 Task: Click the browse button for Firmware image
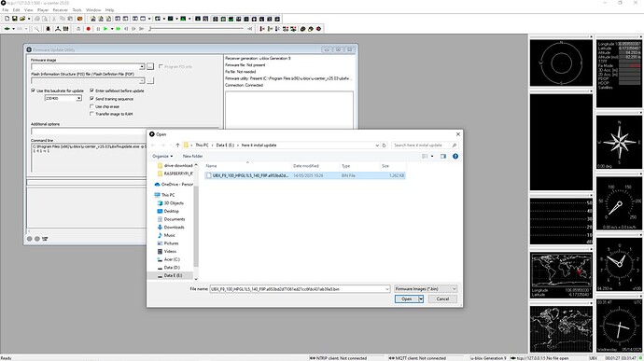(150, 66)
